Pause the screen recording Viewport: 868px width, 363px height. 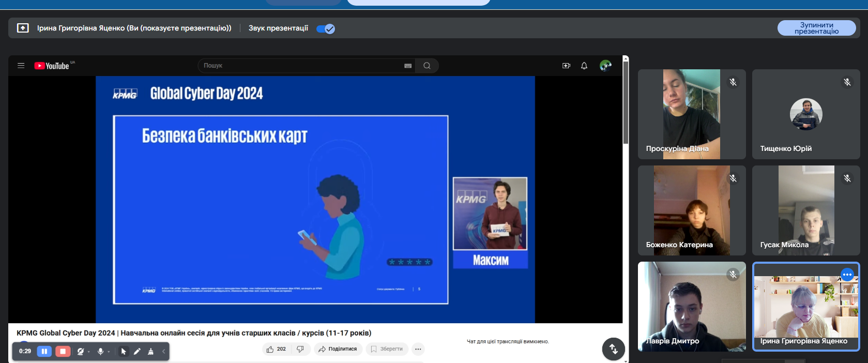tap(44, 352)
